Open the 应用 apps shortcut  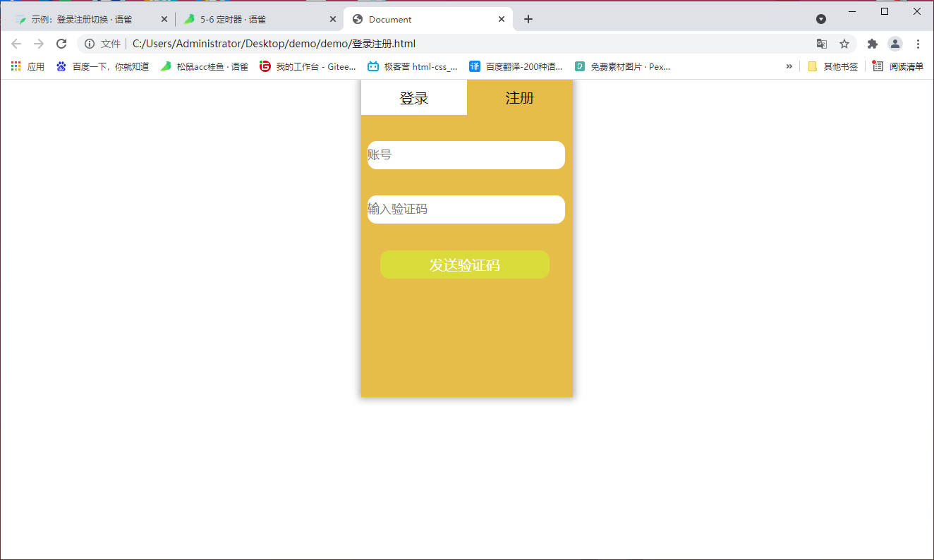pos(28,67)
